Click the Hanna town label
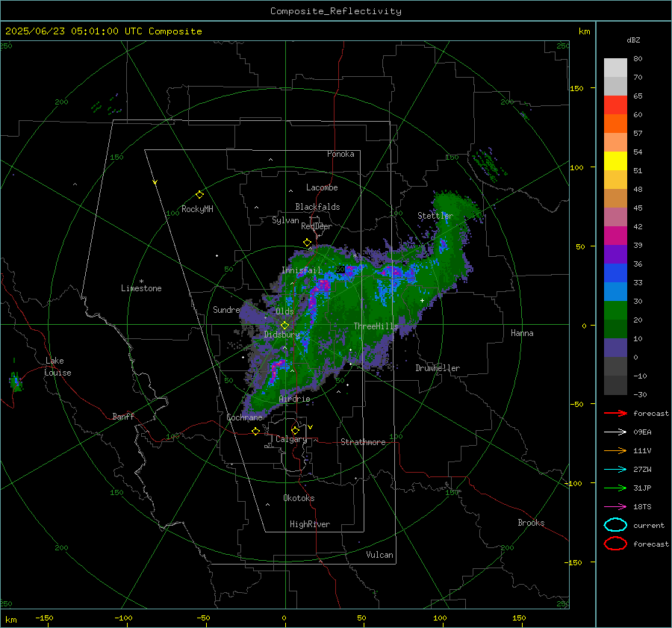 pos(522,333)
